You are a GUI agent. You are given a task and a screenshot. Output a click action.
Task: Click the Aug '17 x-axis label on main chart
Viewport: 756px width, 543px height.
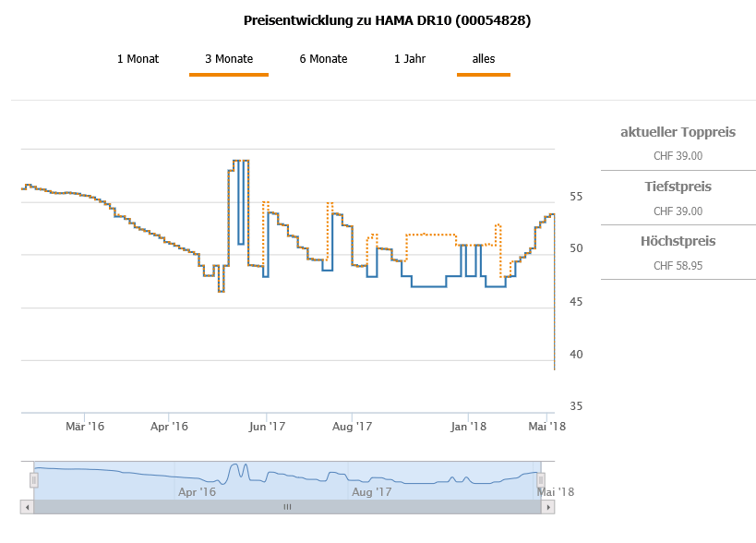352,427
